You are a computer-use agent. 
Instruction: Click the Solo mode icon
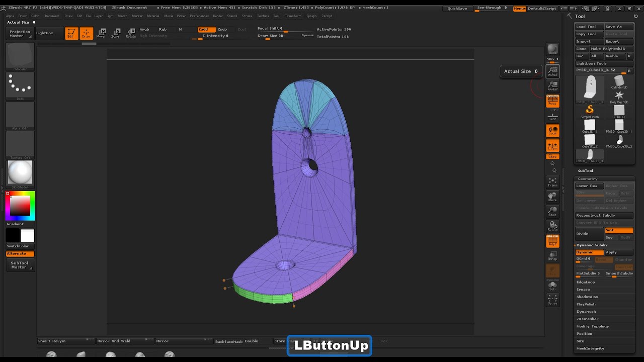click(552, 286)
